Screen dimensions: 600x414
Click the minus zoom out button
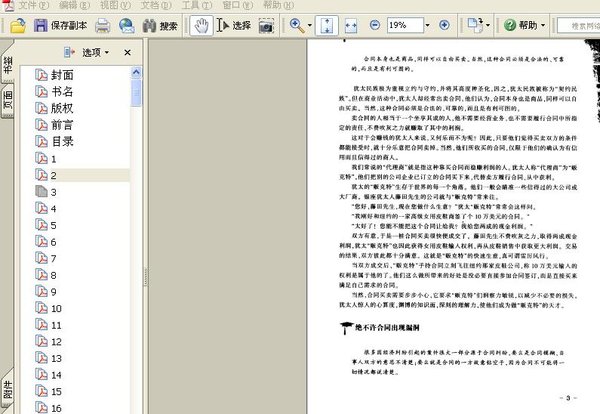point(374,25)
